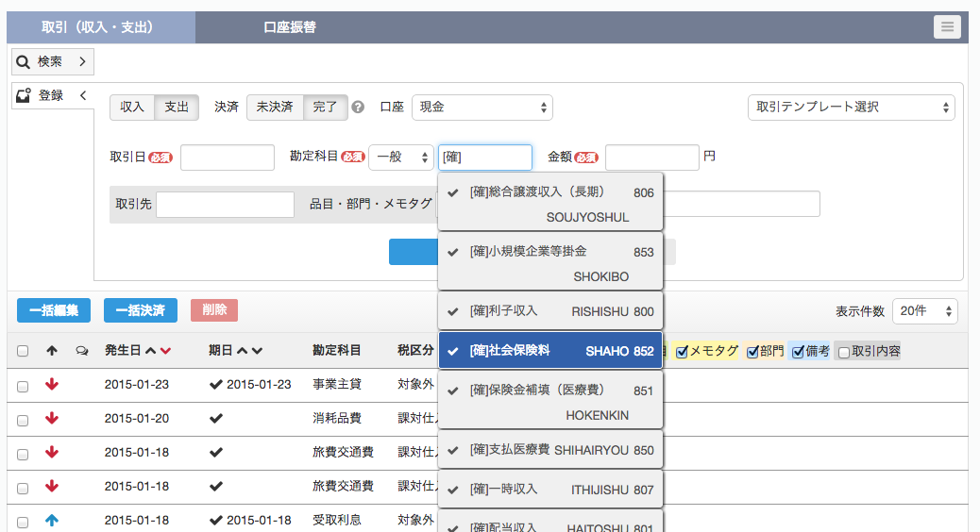Toggle the select-all checkbox in table header
Image resolution: width=980 pixels, height=532 pixels.
pos(23,351)
